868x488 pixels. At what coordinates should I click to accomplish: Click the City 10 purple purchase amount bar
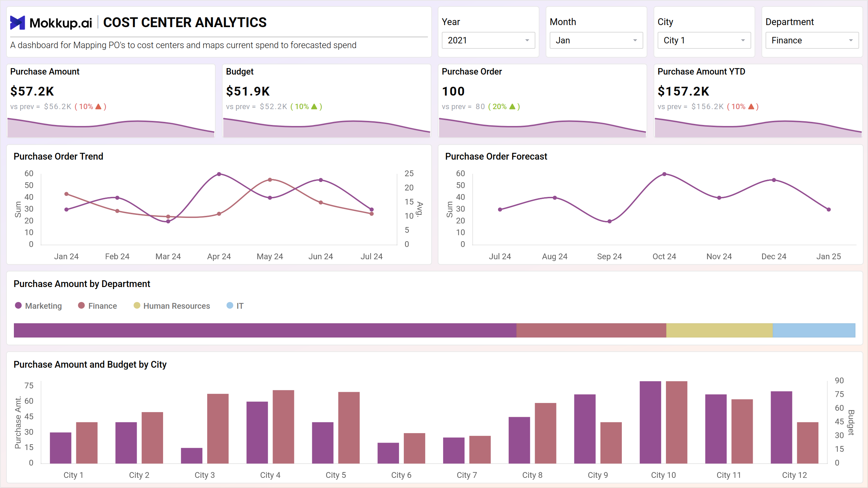click(x=650, y=422)
